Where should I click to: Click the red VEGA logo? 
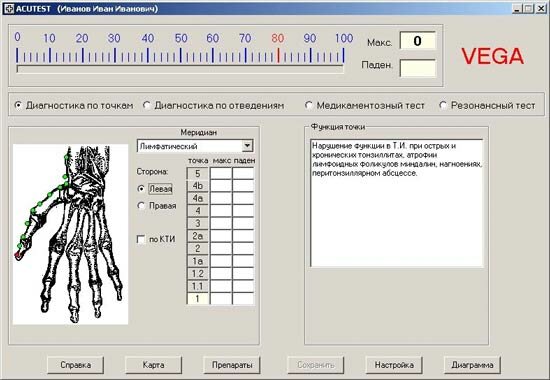(492, 56)
